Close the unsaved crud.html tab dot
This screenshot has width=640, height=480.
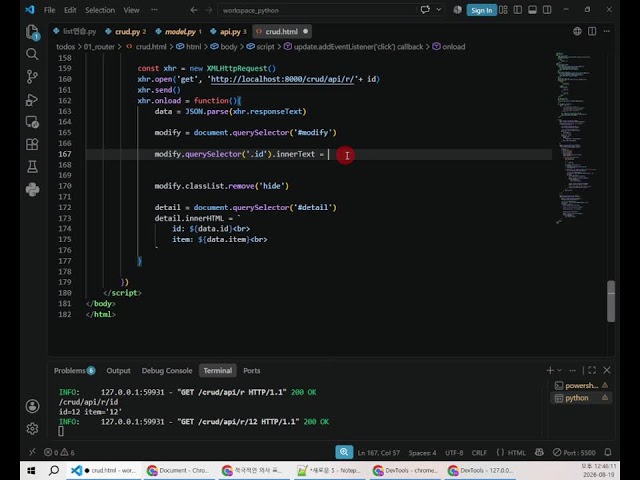[305, 31]
